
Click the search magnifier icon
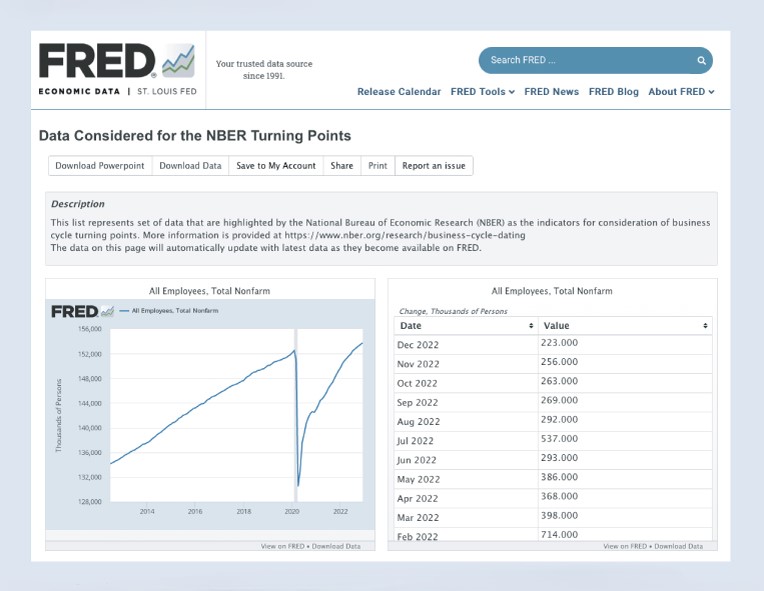(701, 60)
